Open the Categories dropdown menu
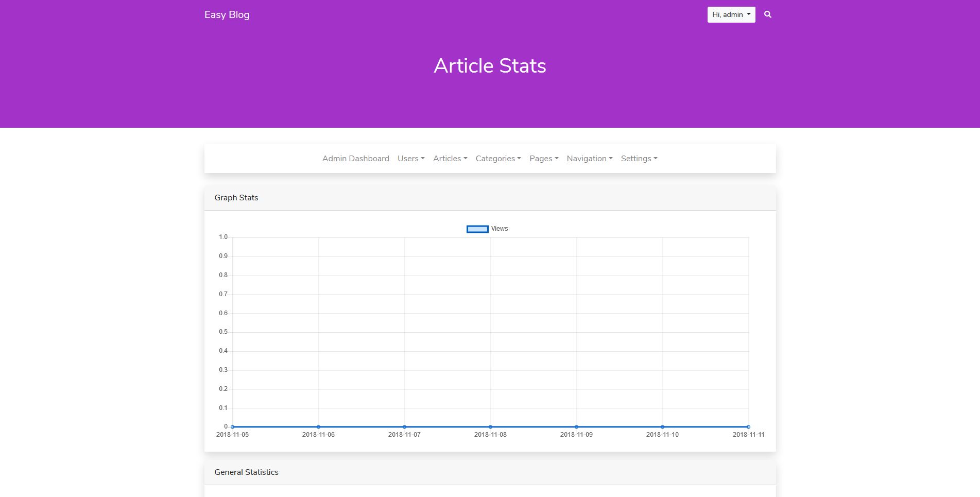The width and height of the screenshot is (980, 497). (x=498, y=159)
